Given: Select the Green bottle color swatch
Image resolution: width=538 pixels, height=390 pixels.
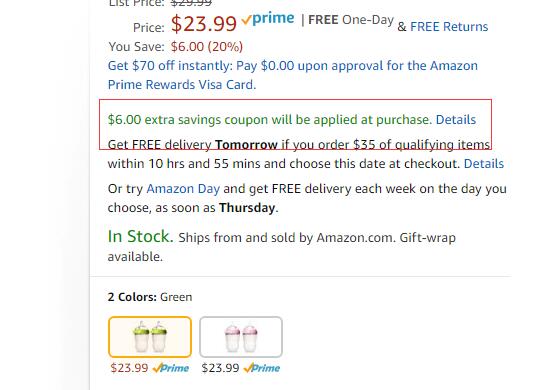Looking at the screenshot, I should pos(150,337).
